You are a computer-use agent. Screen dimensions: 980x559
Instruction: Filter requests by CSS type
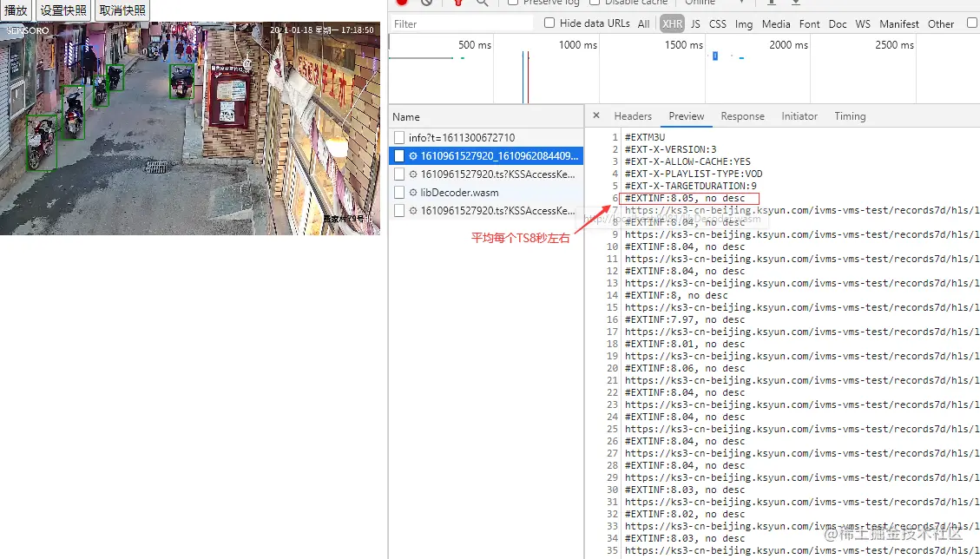click(x=718, y=24)
